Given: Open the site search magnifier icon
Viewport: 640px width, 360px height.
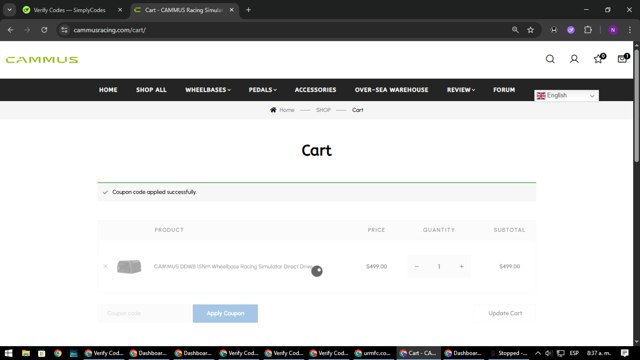Looking at the screenshot, I should (x=550, y=59).
